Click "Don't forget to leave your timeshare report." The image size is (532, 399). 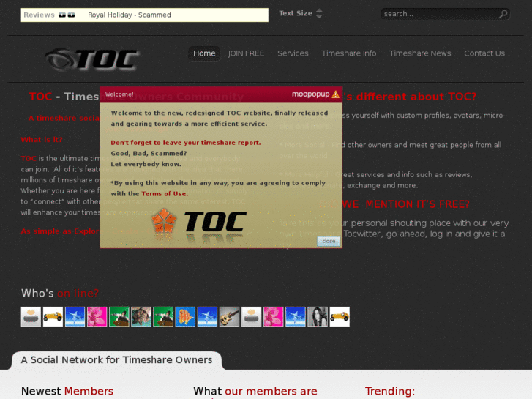click(x=186, y=143)
